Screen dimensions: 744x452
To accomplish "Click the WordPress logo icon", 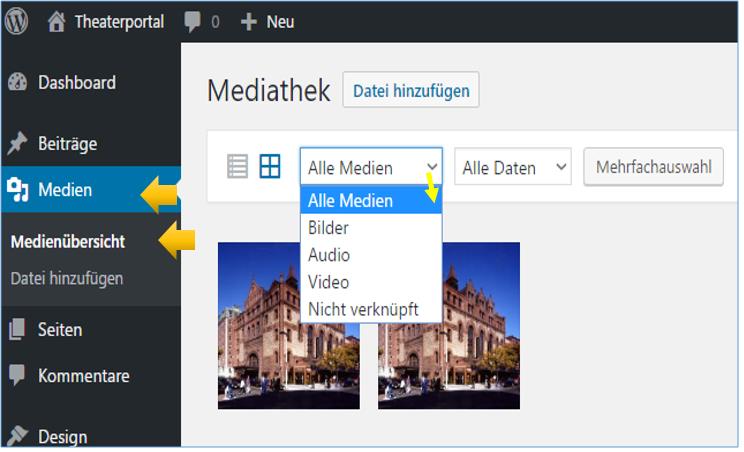I will tap(17, 22).
